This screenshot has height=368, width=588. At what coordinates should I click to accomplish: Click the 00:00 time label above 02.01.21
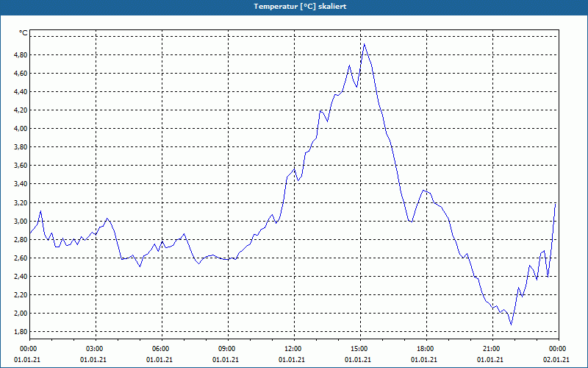click(558, 349)
